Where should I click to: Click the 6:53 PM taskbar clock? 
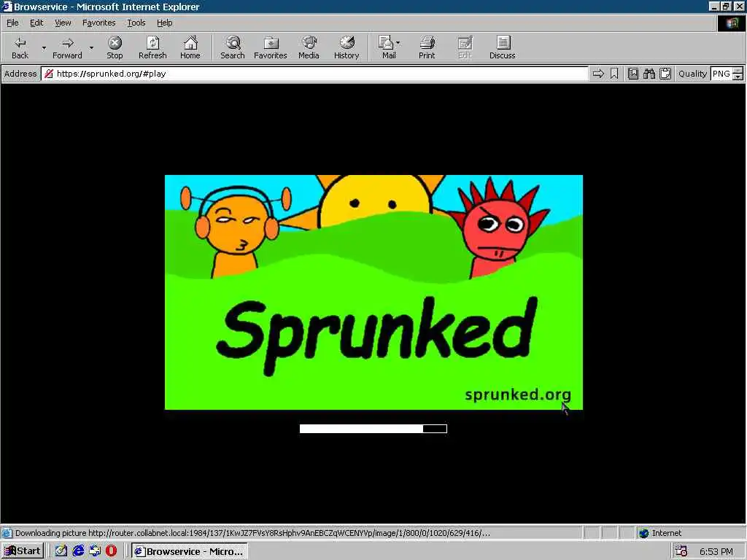(716, 551)
